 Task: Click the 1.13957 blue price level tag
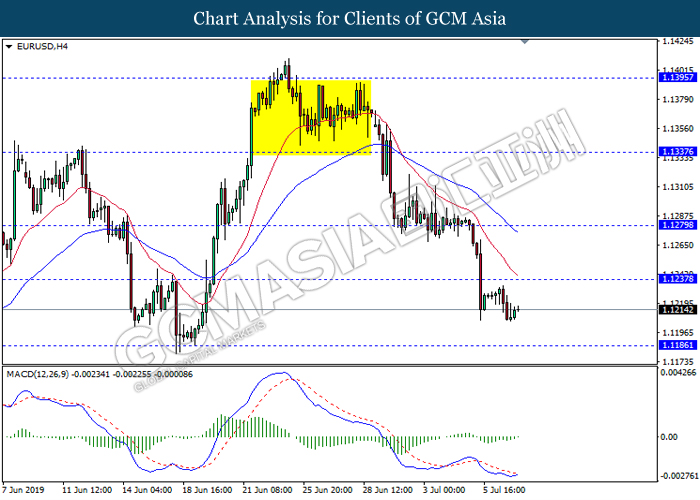tap(678, 78)
